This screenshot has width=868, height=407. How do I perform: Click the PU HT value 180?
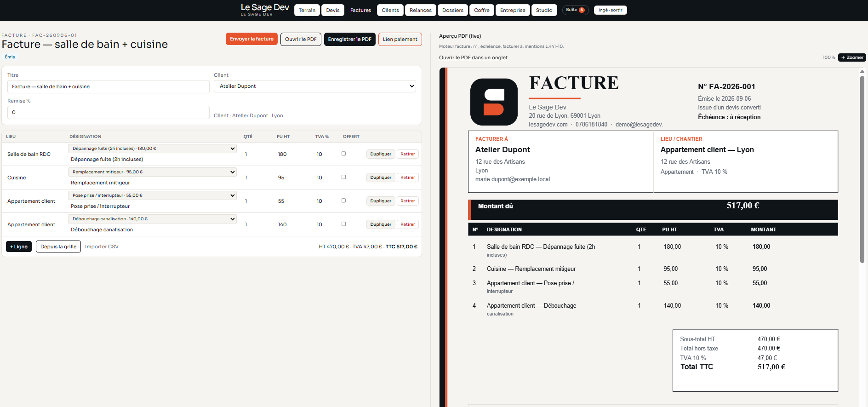coord(282,154)
